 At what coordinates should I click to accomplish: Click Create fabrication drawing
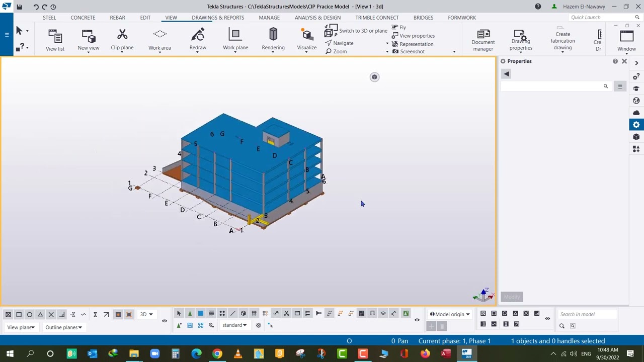(x=562, y=39)
